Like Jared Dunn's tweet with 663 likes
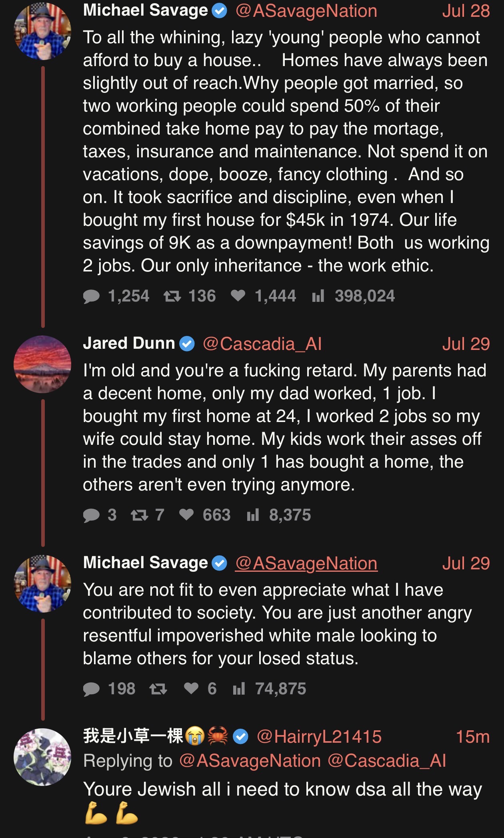 coord(186,515)
